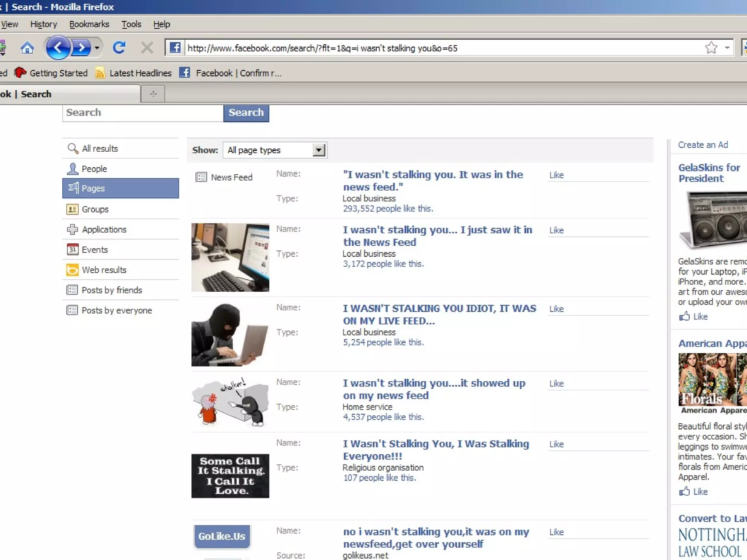The image size is (747, 560).
Task: Open the Bookmarks menu
Action: (89, 24)
